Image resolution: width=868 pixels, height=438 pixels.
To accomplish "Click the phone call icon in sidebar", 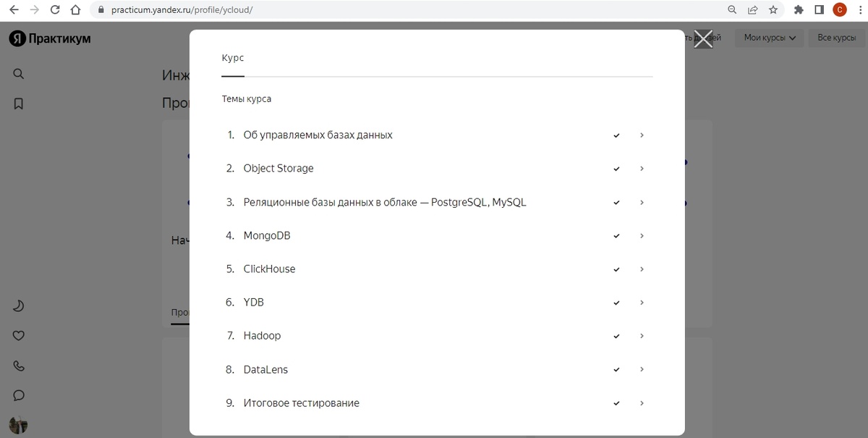I will 19,366.
